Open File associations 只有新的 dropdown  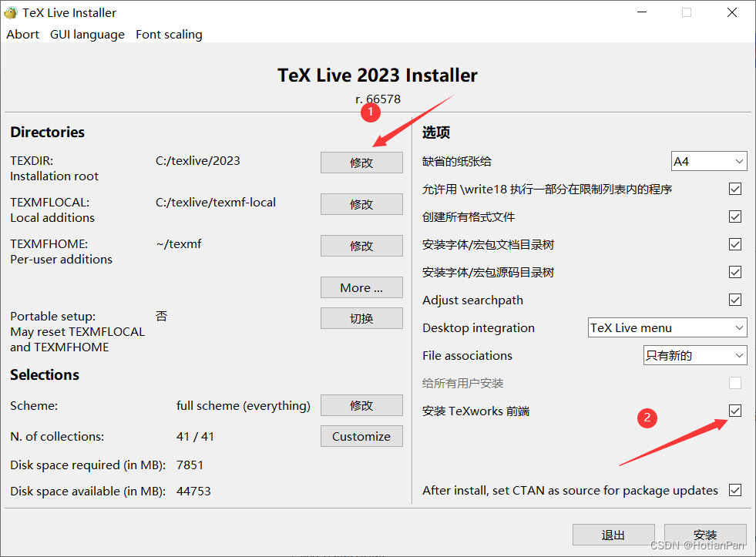click(695, 356)
